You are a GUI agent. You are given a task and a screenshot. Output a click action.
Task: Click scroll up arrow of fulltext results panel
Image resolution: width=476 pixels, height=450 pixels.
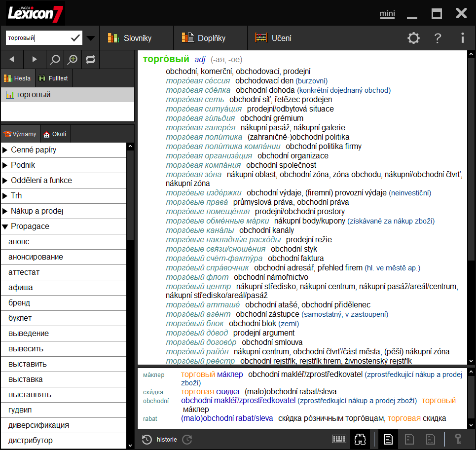(471, 372)
